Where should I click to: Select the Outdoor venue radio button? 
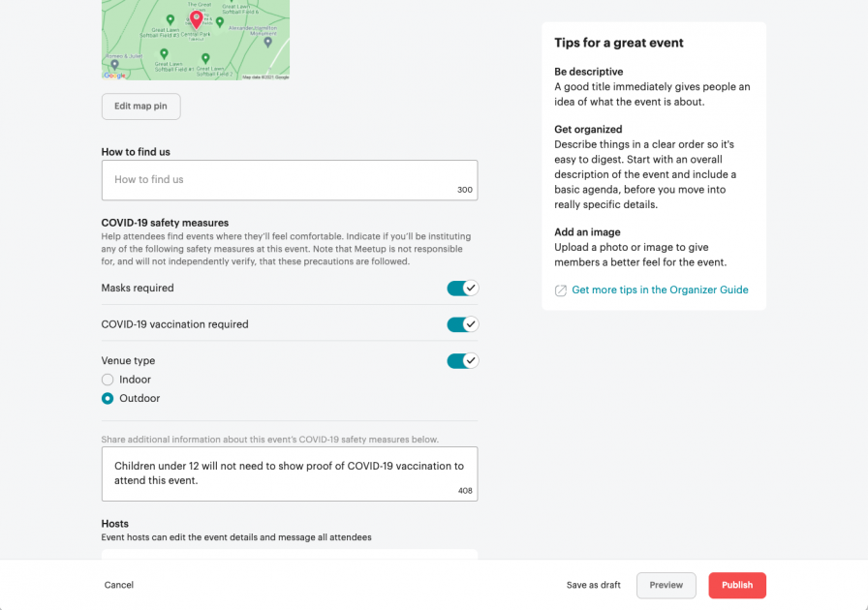(x=108, y=398)
